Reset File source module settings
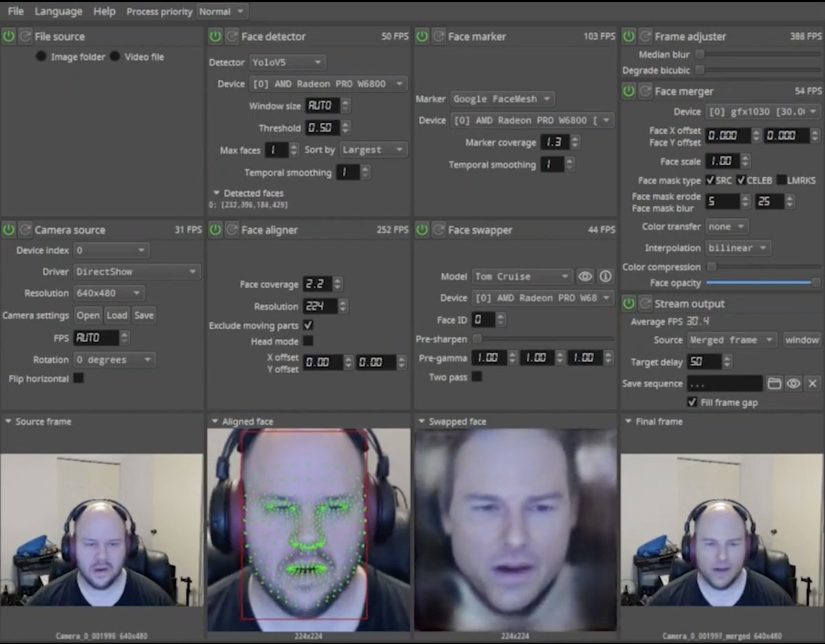The image size is (825, 644). pos(25,36)
